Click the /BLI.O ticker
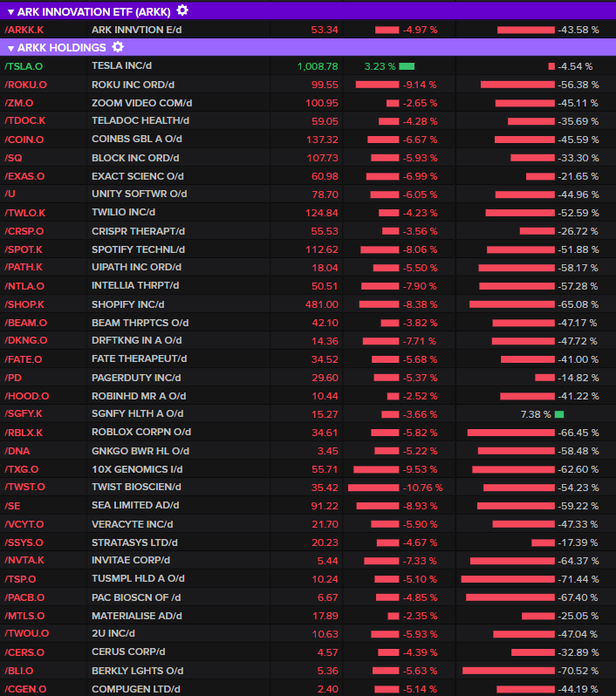This screenshot has width=616, height=696. pyautogui.click(x=19, y=671)
